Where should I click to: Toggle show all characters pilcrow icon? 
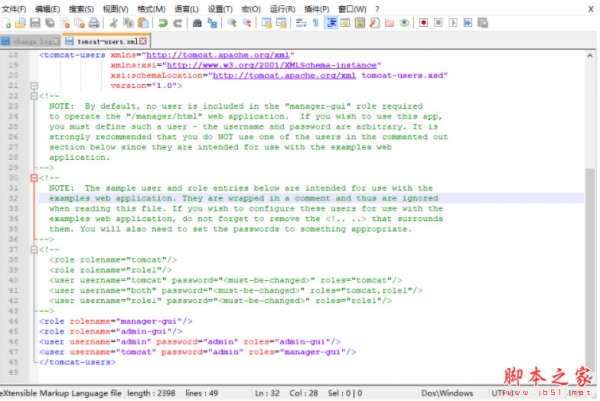tap(313, 22)
